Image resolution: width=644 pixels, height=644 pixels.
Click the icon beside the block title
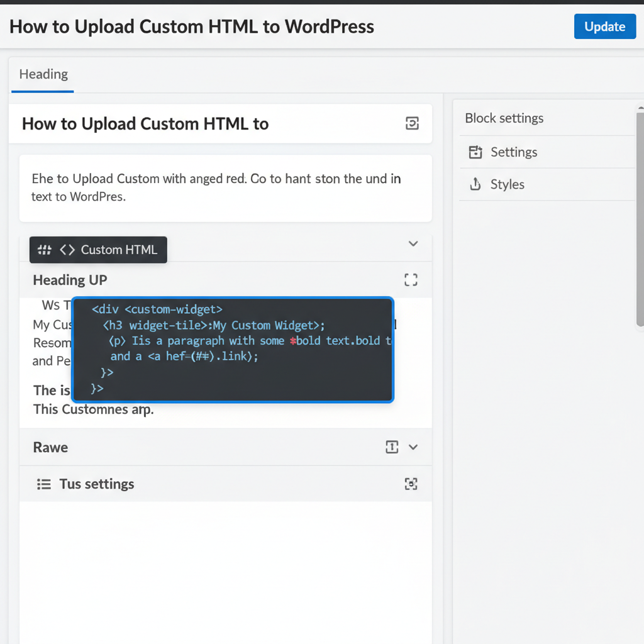click(412, 123)
